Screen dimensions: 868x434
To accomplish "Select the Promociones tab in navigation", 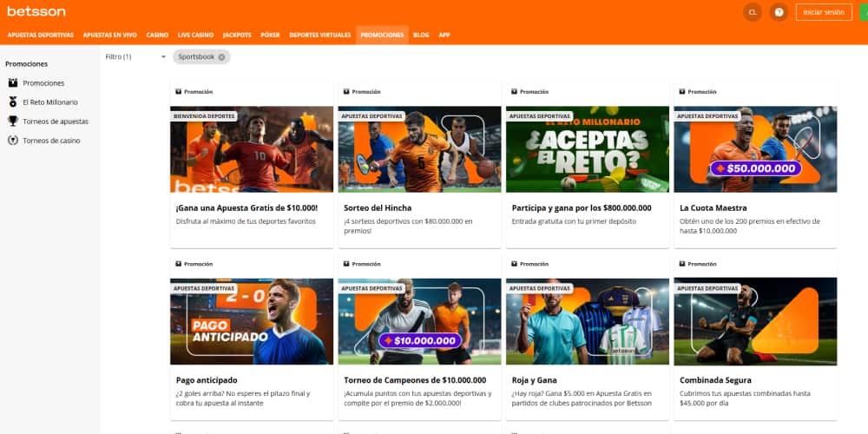I will tap(382, 35).
